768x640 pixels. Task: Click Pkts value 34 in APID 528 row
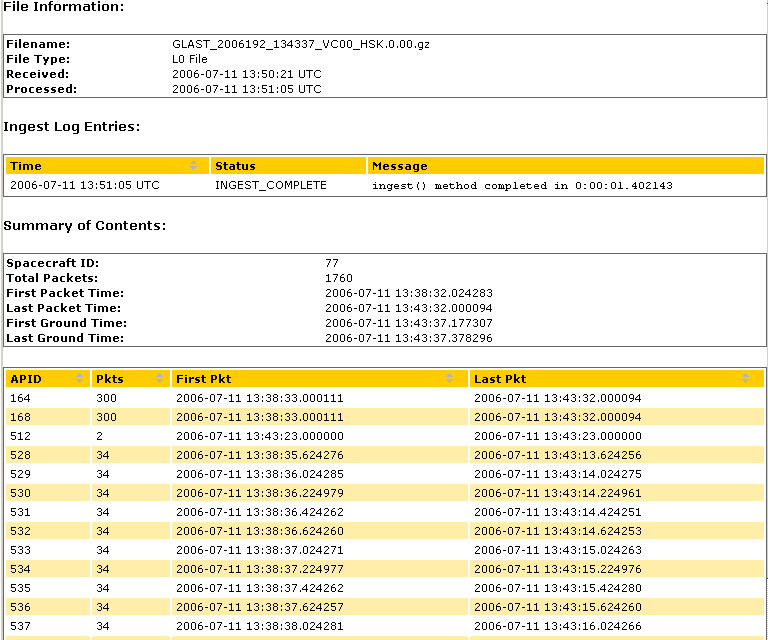pos(103,455)
